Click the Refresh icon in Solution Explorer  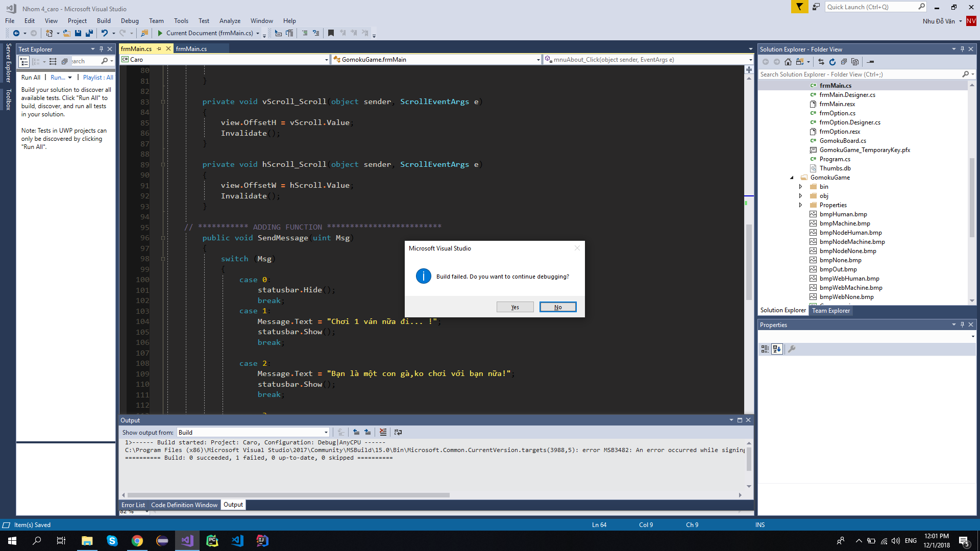pos(832,62)
